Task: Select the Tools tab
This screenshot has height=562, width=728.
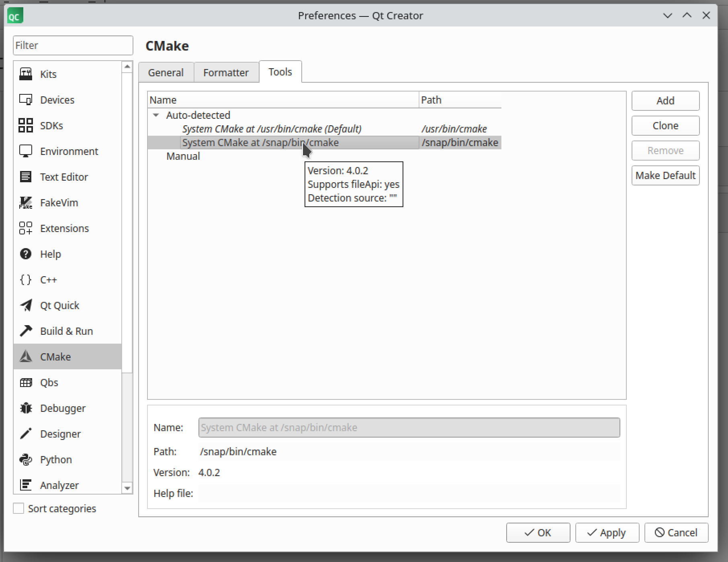Action: point(280,72)
